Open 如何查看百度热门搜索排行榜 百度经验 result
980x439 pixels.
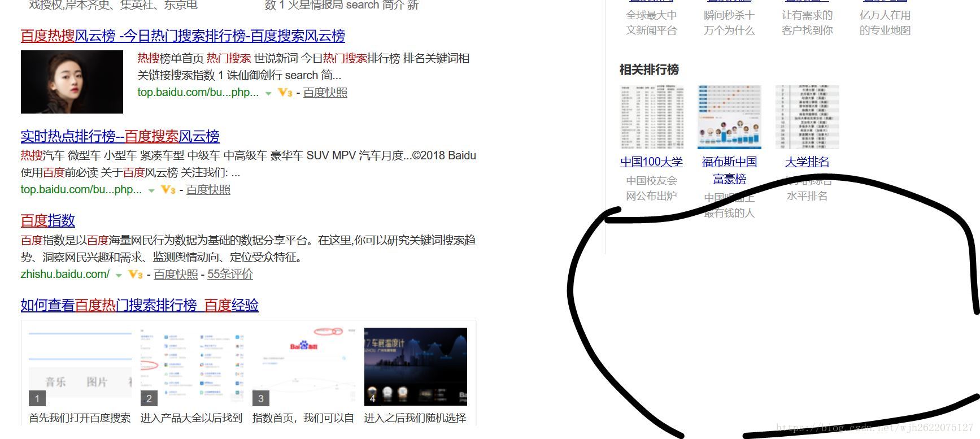140,305
